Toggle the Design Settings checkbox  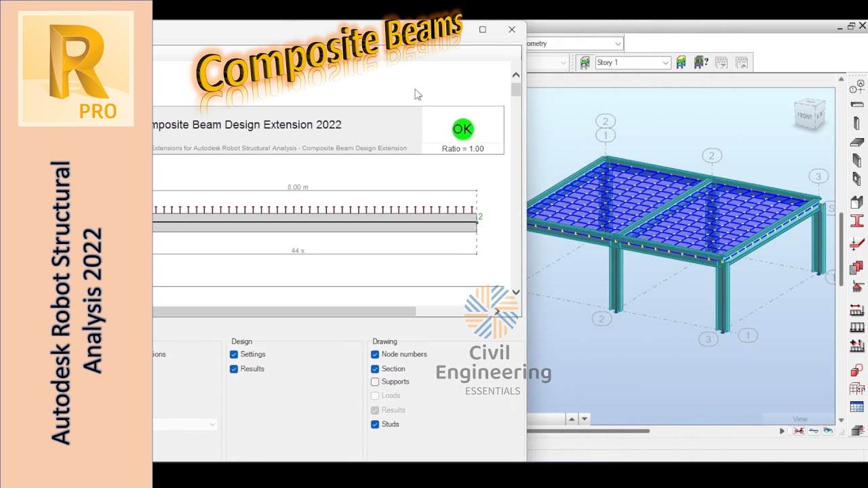(x=234, y=354)
